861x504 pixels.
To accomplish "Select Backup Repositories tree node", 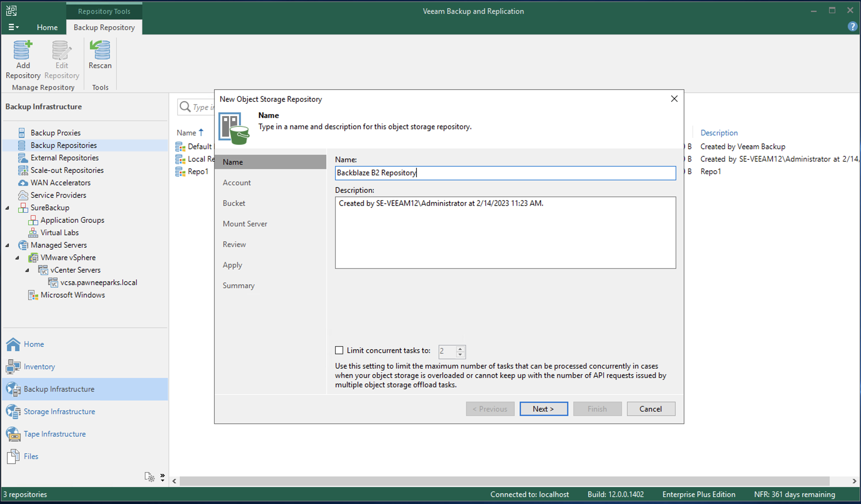I will click(x=64, y=145).
